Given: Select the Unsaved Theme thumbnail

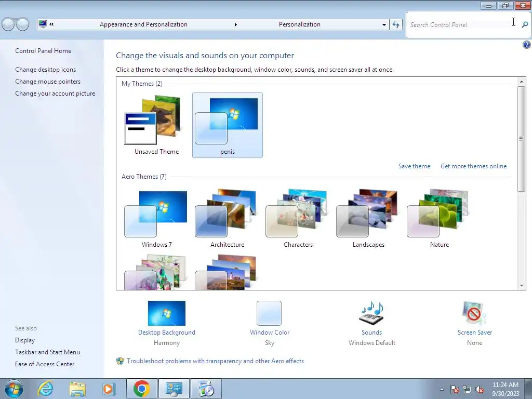Looking at the screenshot, I should 156,125.
